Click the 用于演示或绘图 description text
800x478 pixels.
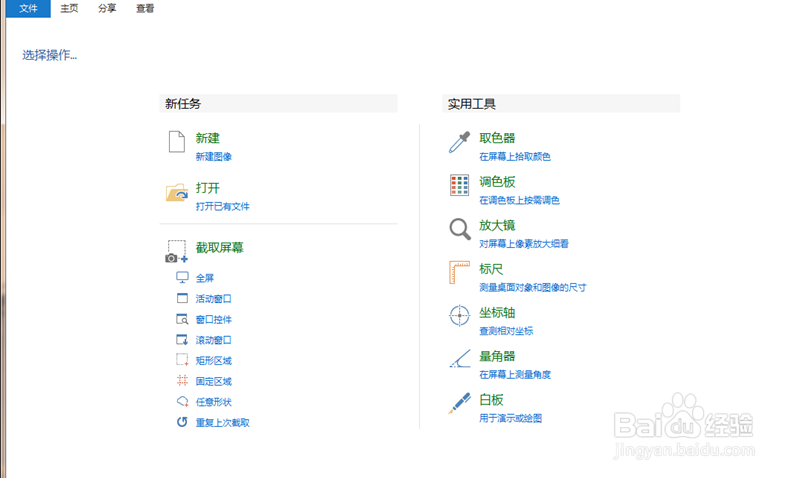point(511,418)
